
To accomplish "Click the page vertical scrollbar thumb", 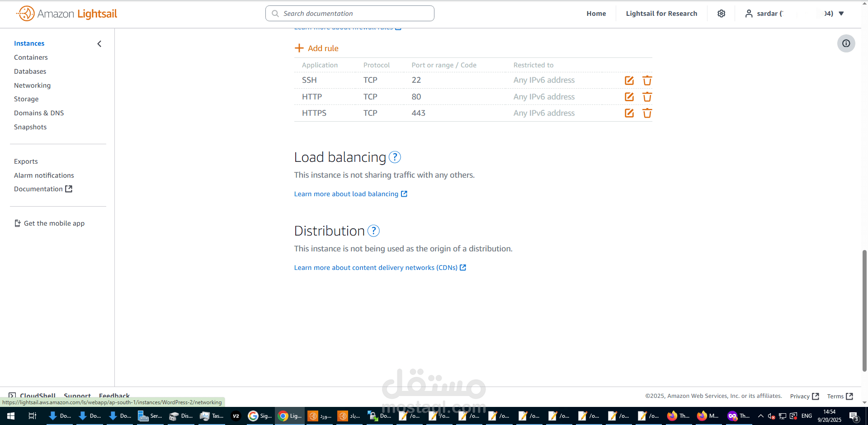I will 864,311.
